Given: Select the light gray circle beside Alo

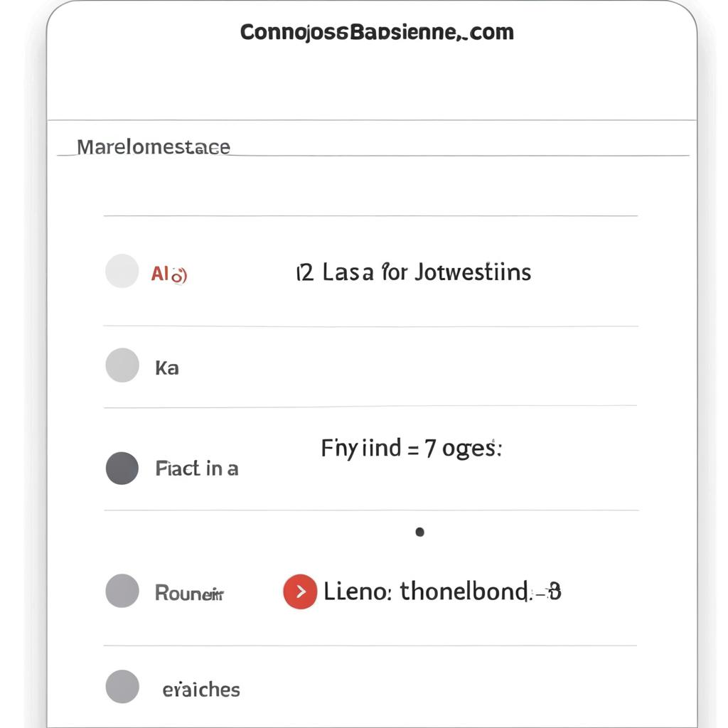Looking at the screenshot, I should [122, 271].
